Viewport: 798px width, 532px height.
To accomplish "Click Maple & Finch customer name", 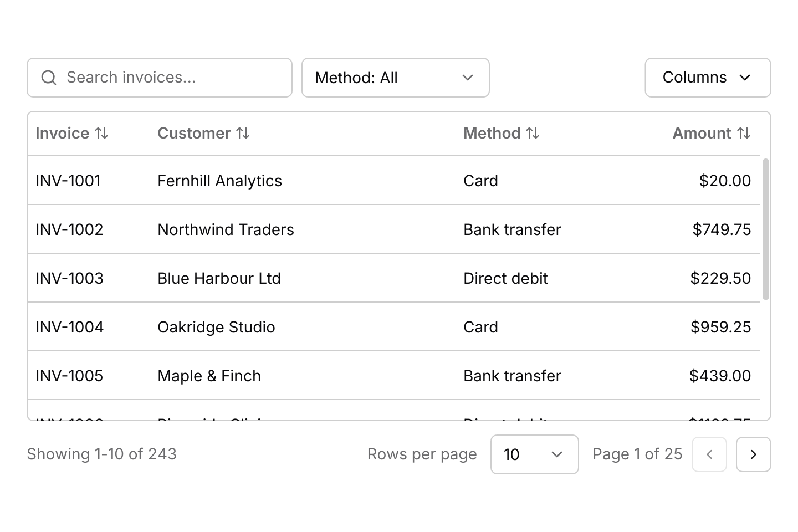I will pyautogui.click(x=209, y=376).
